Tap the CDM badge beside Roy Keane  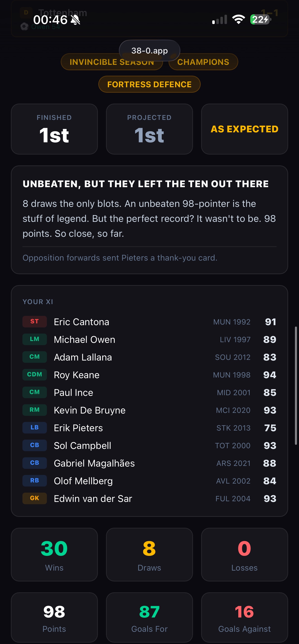(34, 375)
